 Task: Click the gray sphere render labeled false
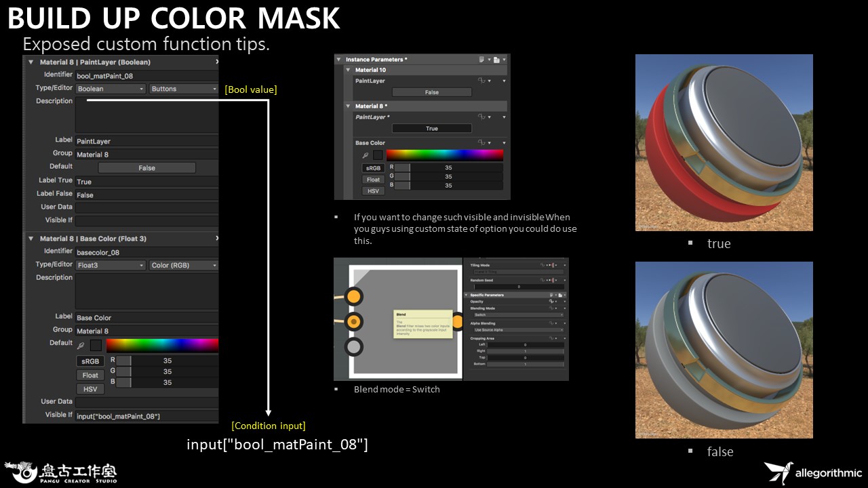click(724, 350)
